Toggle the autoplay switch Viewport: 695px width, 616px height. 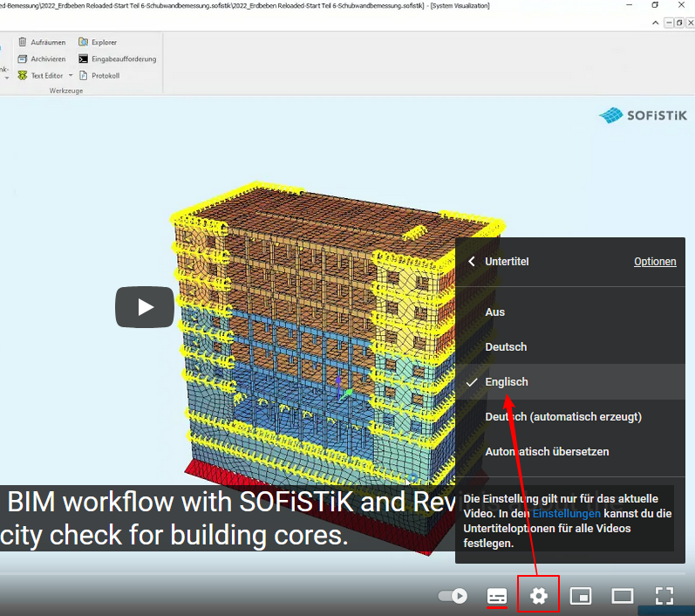tap(453, 596)
